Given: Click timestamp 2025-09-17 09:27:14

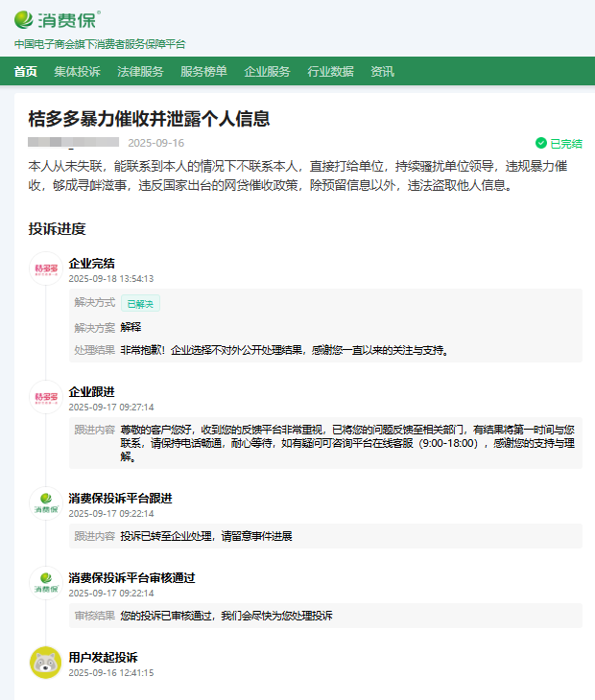Looking at the screenshot, I should pos(110,408).
